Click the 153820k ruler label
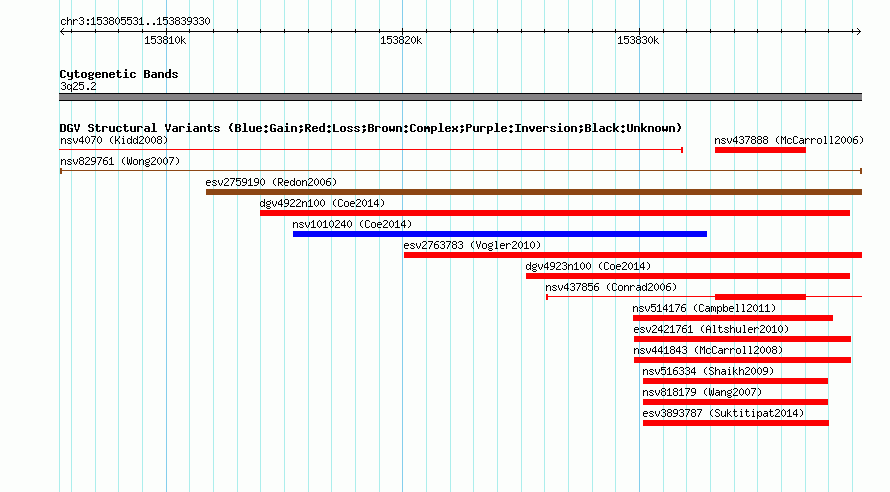The image size is (890, 492). point(401,40)
